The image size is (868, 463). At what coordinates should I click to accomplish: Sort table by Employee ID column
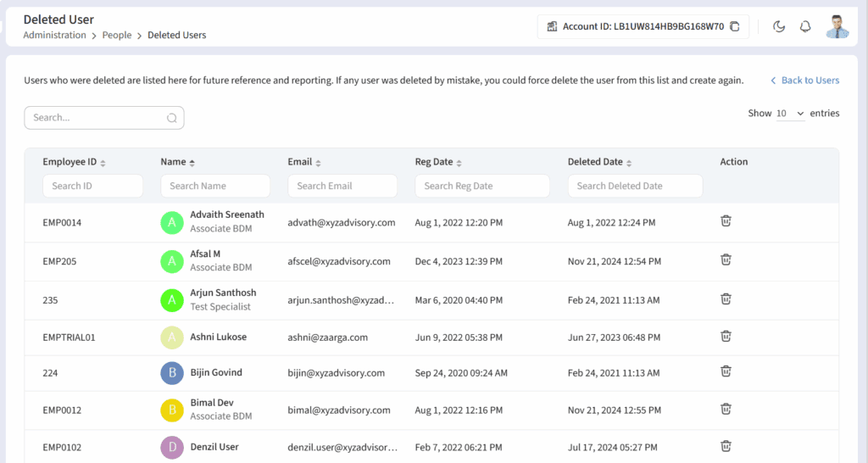[74, 162]
